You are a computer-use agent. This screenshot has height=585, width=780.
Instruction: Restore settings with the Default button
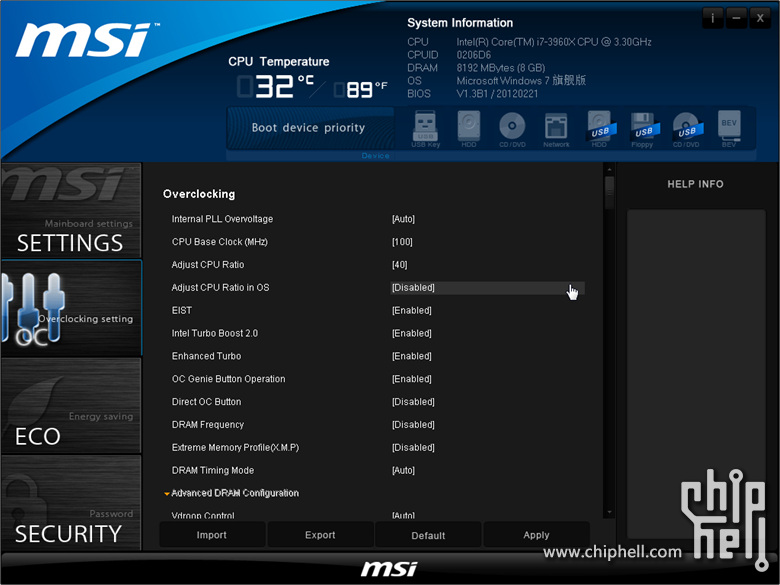(428, 535)
